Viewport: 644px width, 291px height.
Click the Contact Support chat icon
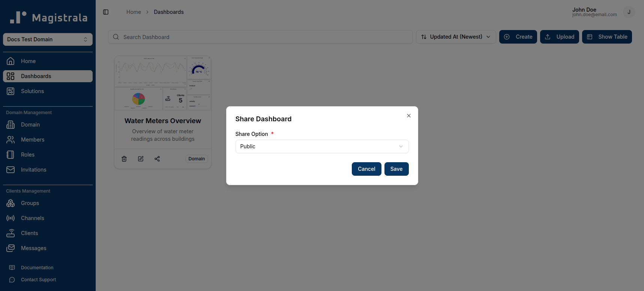point(12,280)
